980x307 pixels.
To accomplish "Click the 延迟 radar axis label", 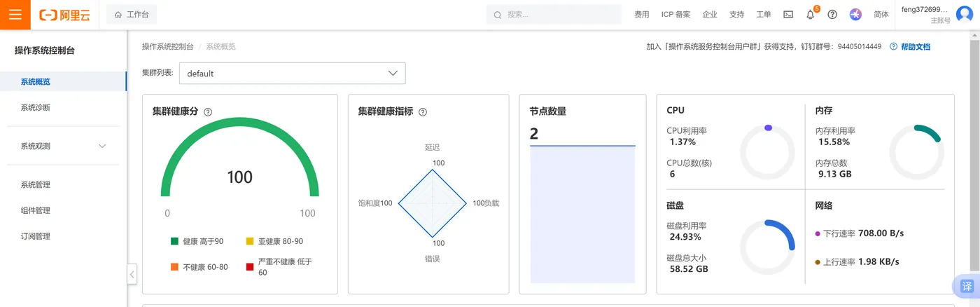I will pos(432,148).
